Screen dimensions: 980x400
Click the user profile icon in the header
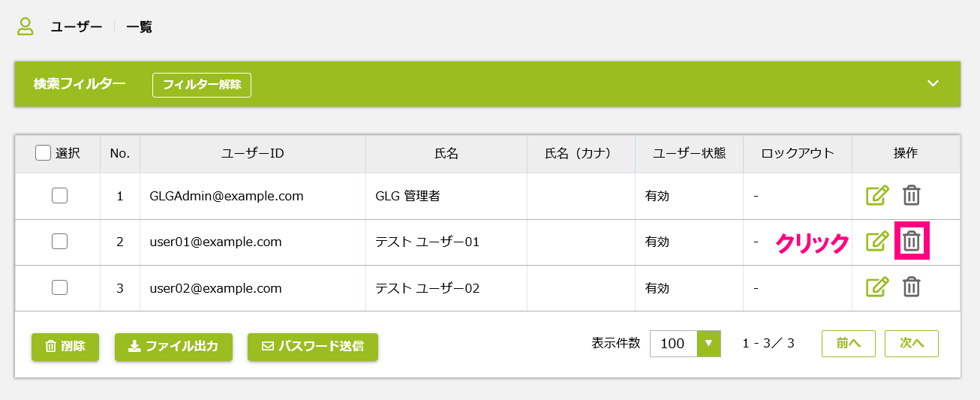pos(26,27)
